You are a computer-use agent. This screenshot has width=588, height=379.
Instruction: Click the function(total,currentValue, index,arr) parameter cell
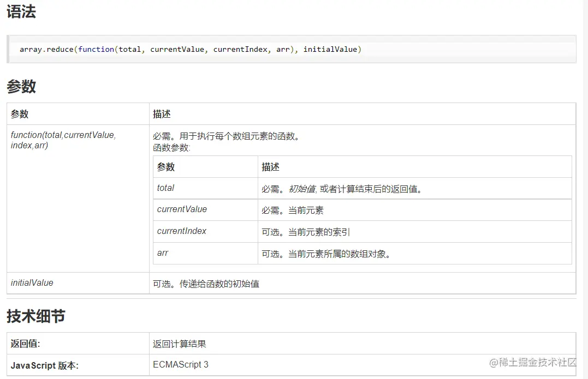(x=78, y=198)
